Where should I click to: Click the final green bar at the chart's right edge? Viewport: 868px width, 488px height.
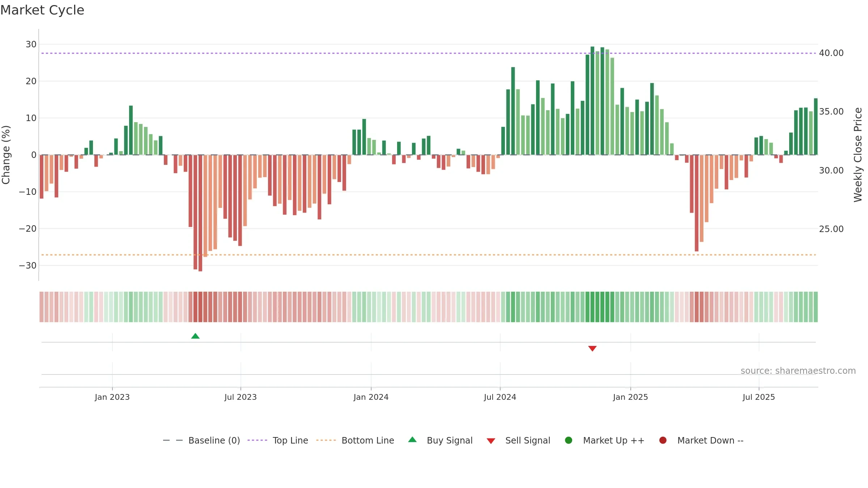(816, 127)
